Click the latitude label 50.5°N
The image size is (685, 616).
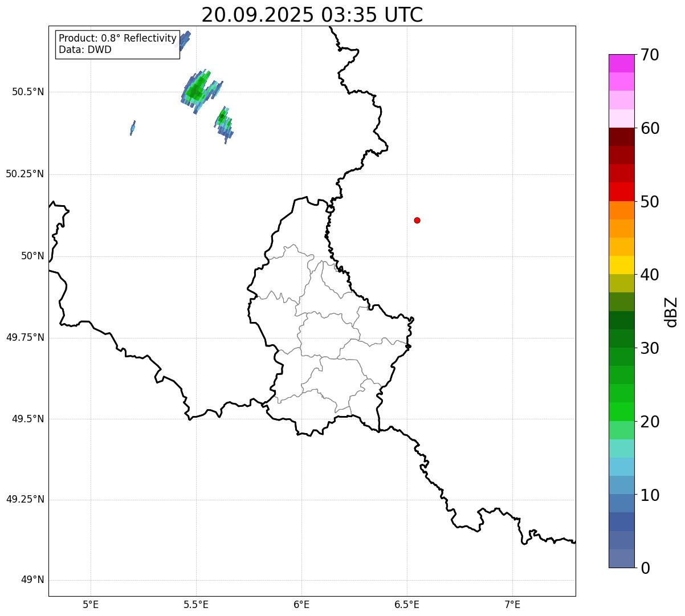28,92
